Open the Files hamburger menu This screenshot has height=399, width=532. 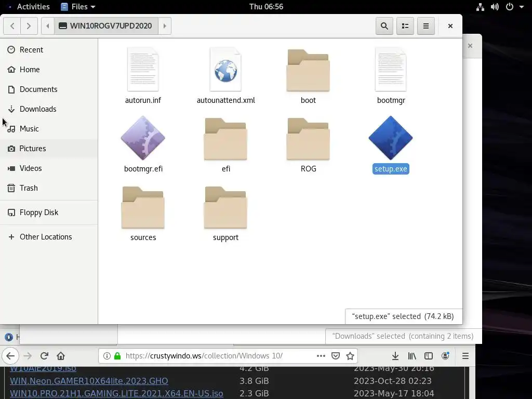pos(426,26)
